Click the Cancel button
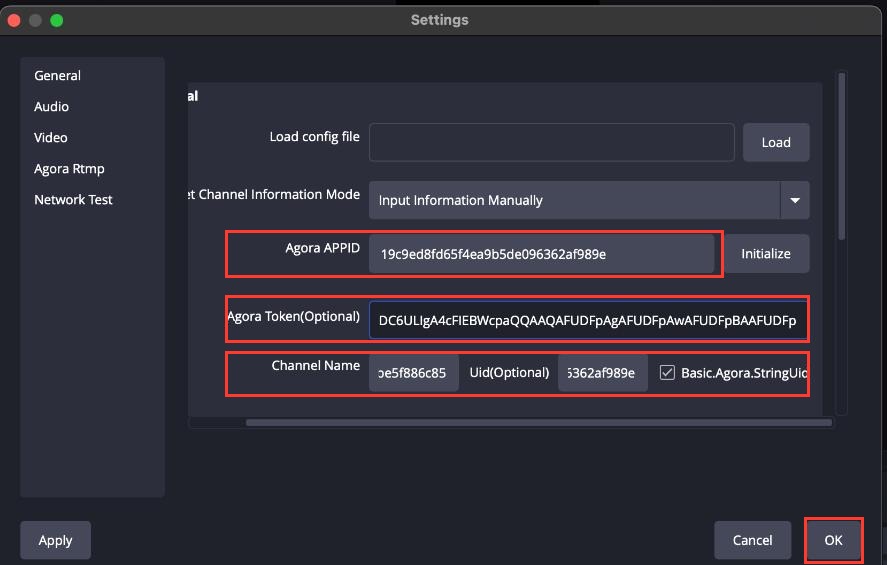Screen dimensions: 887x565 pyautogui.click(x=752, y=540)
